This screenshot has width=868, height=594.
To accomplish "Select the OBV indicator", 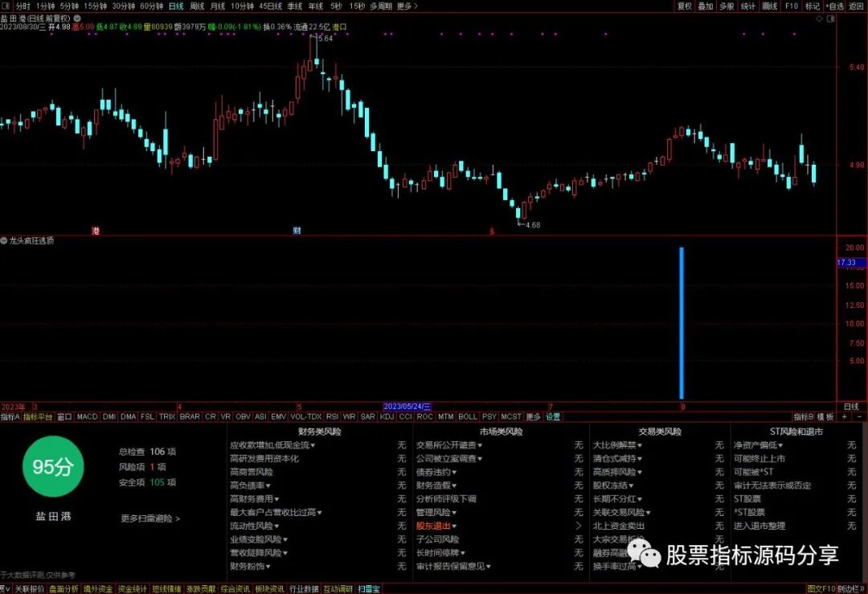I will click(x=243, y=417).
